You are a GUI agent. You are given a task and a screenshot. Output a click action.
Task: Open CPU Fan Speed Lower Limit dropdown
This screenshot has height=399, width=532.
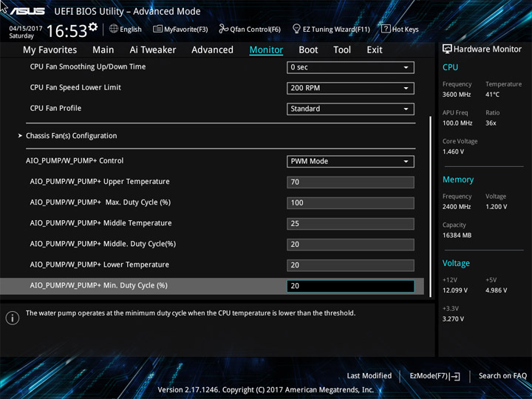350,88
